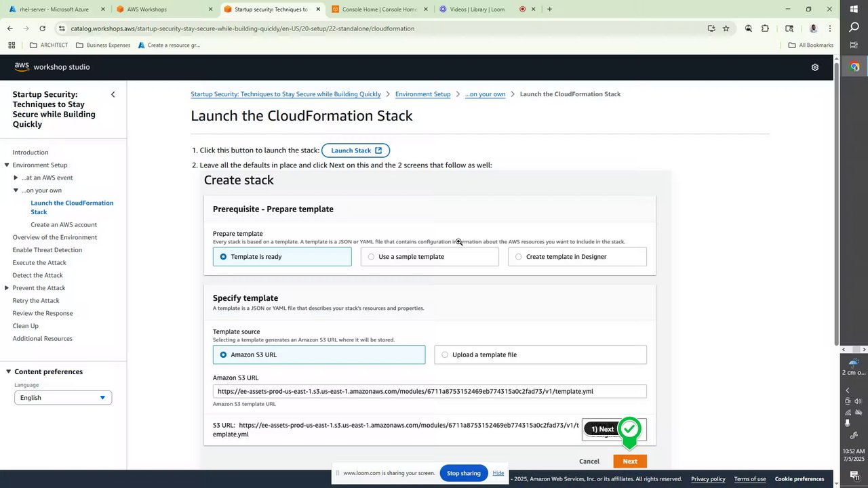The width and height of the screenshot is (868, 488).
Task: Open the Terms of use footer link
Action: (750, 479)
